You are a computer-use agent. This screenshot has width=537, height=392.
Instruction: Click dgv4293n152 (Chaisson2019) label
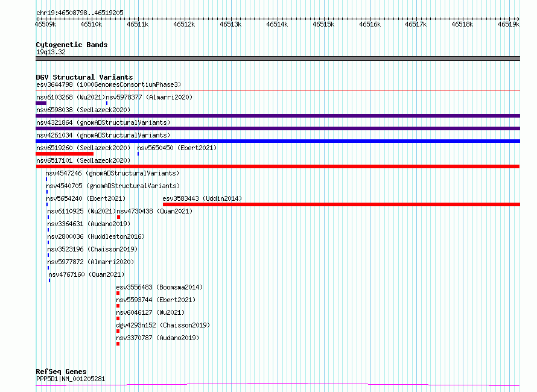coord(163,325)
